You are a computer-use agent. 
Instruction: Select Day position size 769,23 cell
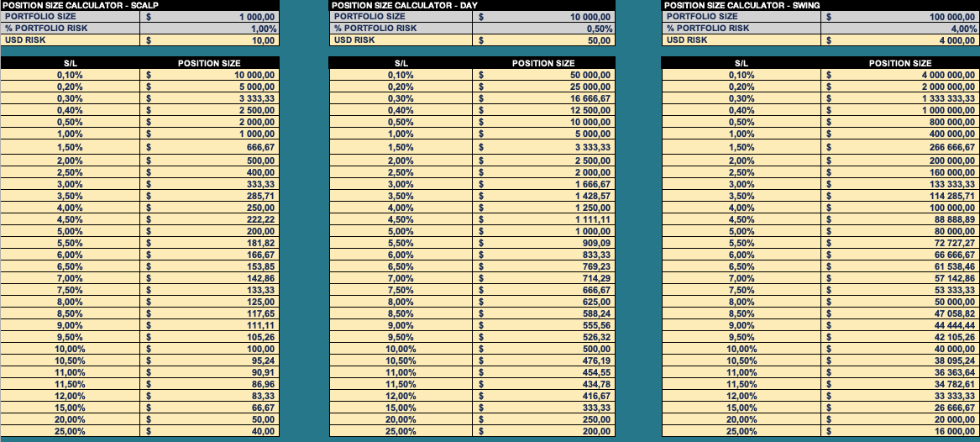544,266
